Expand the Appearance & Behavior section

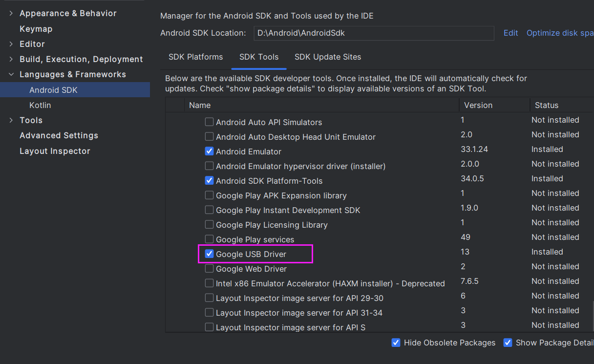11,13
